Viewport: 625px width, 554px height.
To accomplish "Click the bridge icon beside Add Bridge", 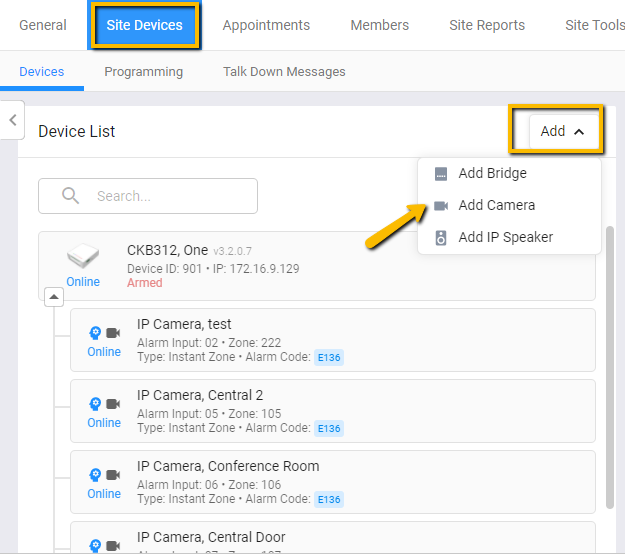I will 441,174.
